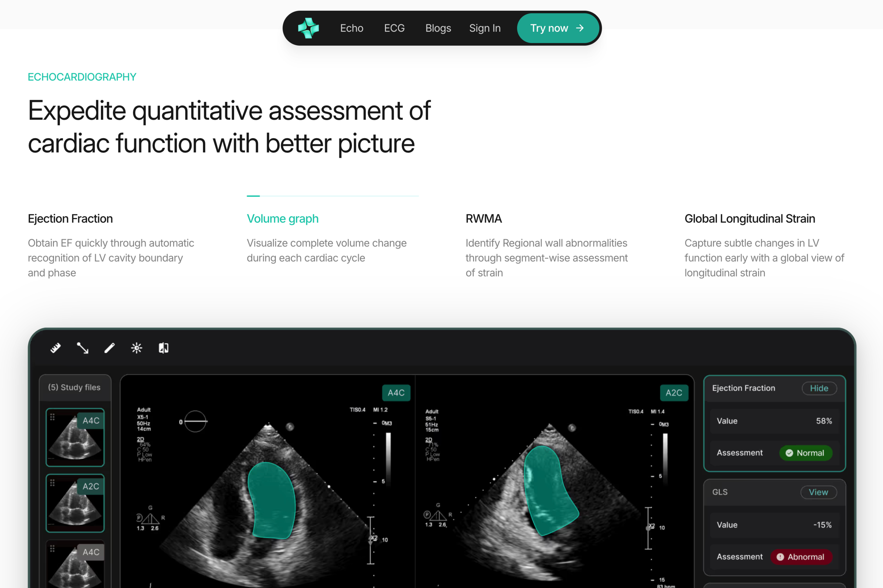Select the RWMA feature tab

point(483,219)
